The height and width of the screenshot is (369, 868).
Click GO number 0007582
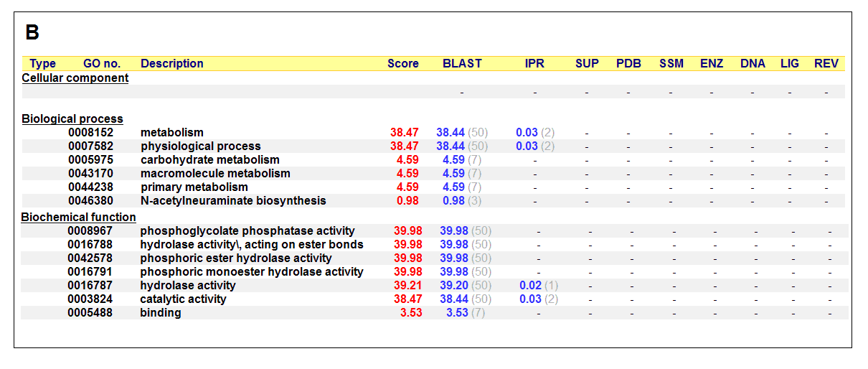pyautogui.click(x=90, y=146)
